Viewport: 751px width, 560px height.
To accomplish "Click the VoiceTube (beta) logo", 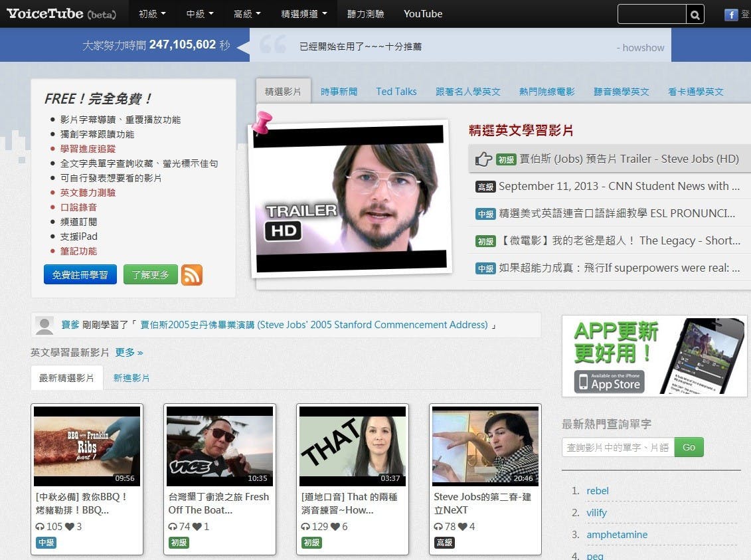I will click(x=61, y=14).
